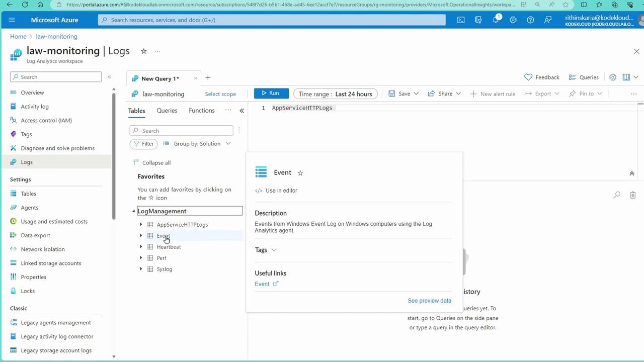Select the New Query 1 tab
The height and width of the screenshot is (362, 644).
[160, 78]
